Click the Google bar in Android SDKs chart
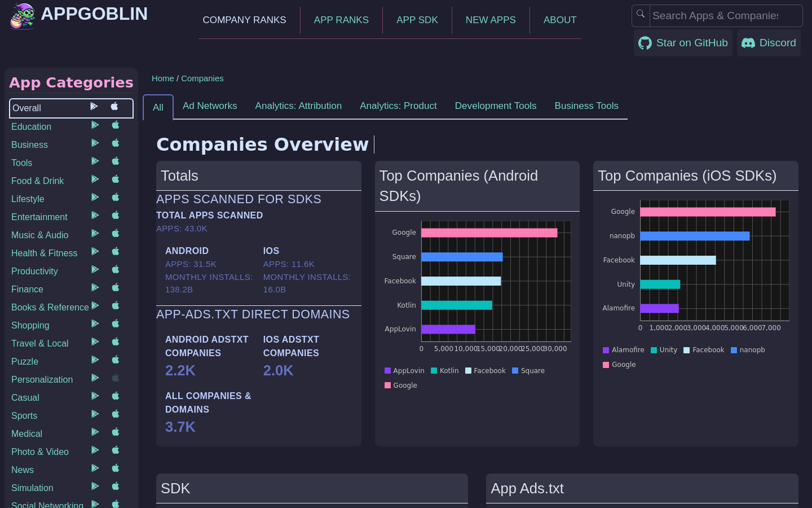The image size is (812, 508). (x=489, y=233)
